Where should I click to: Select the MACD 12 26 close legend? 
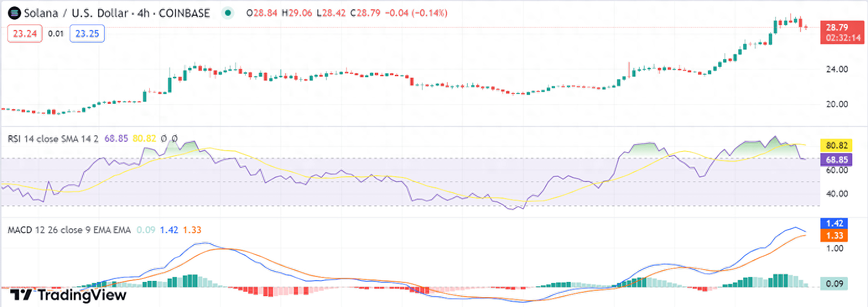pos(69,230)
